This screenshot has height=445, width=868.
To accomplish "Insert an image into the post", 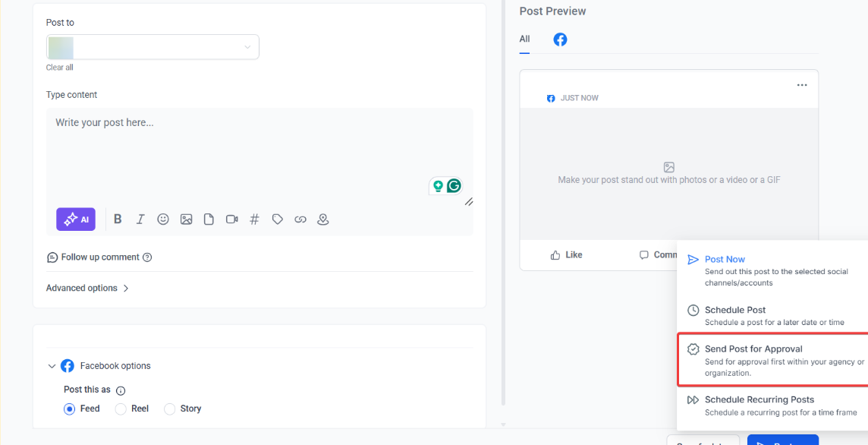I will click(x=186, y=219).
